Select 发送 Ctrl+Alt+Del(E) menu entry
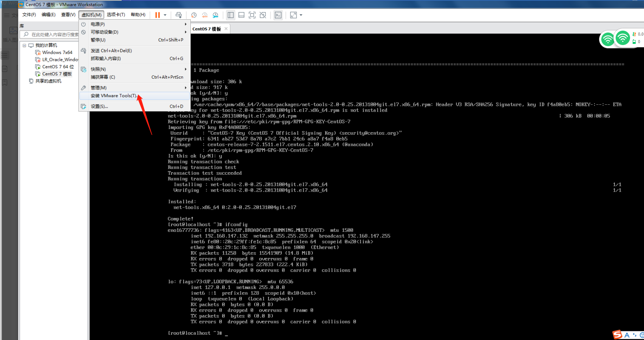Screen dimensions: 644x340 (x=134, y=51)
